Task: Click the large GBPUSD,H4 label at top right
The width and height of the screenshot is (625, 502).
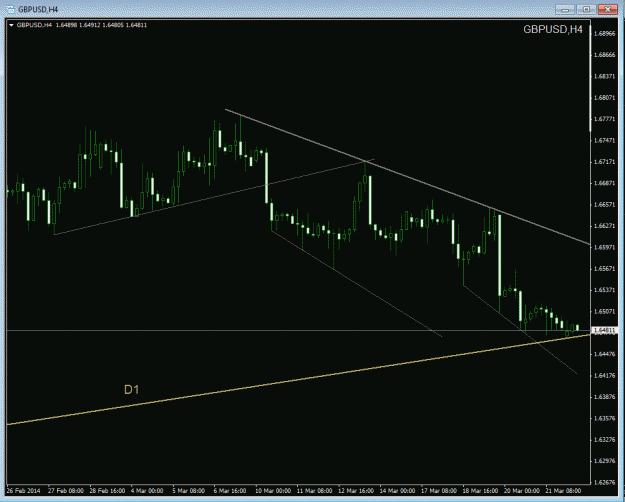Action: (552, 30)
